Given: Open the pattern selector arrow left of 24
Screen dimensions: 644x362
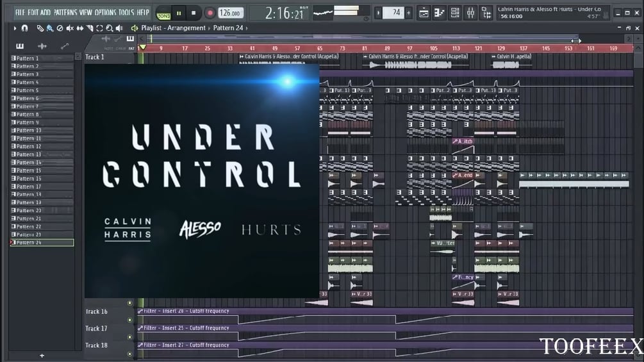Looking at the screenshot, I should pos(378,13).
